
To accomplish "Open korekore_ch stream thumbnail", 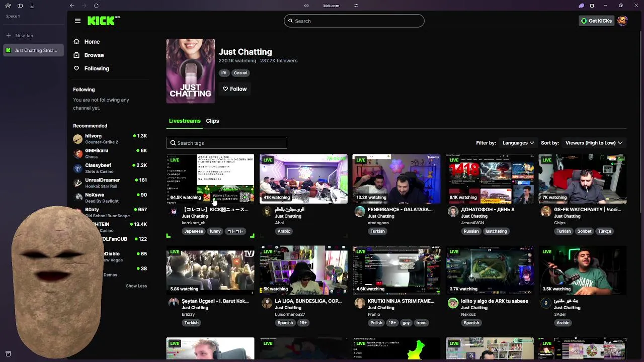I will [x=210, y=178].
